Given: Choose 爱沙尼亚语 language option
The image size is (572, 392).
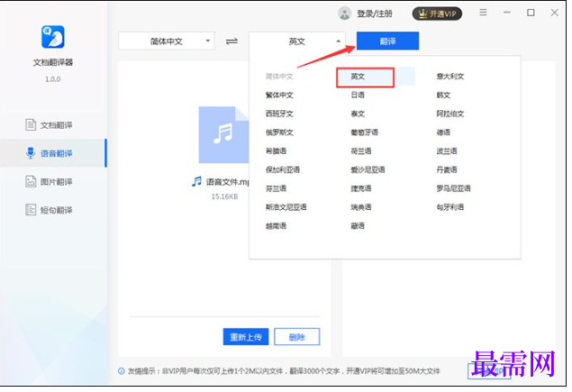Looking at the screenshot, I should pos(368,169).
